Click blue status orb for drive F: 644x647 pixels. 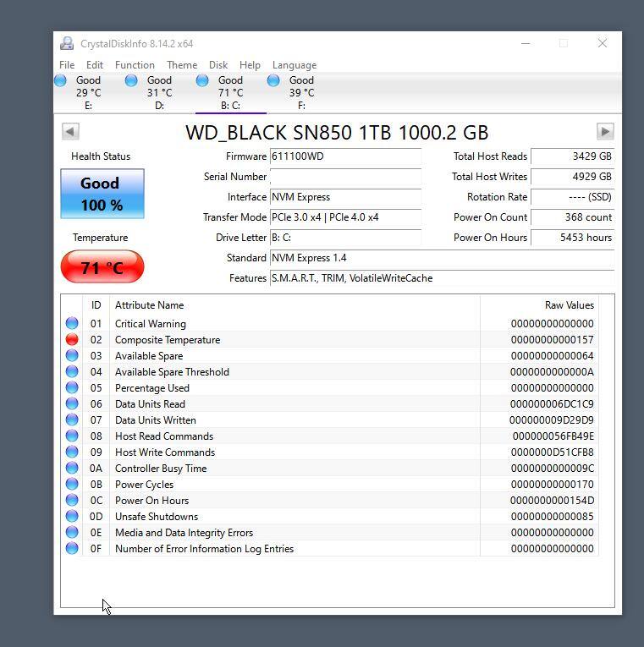point(273,80)
